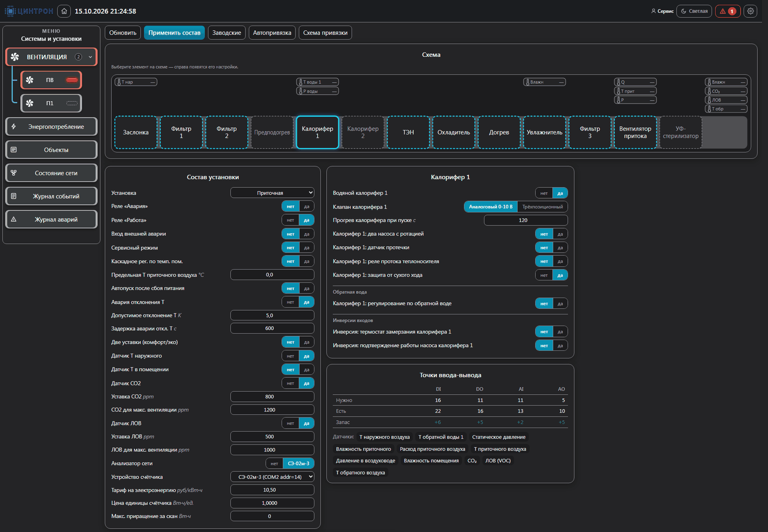Click the triangle icon for Журнал аварий
Screen dimensions: 768x532
click(x=13, y=219)
